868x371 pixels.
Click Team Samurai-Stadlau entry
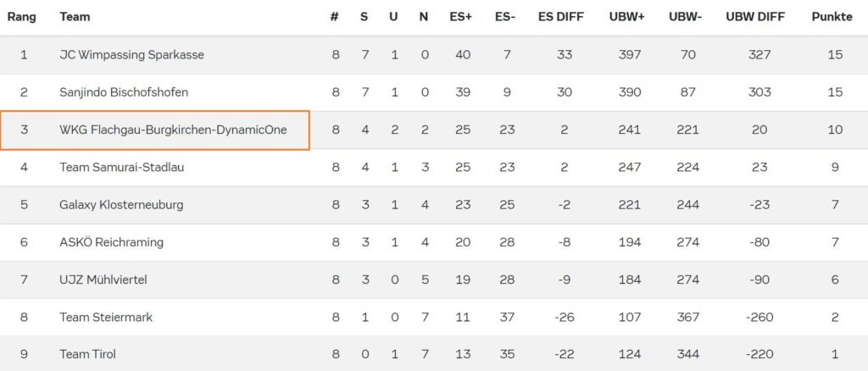pyautogui.click(x=121, y=168)
